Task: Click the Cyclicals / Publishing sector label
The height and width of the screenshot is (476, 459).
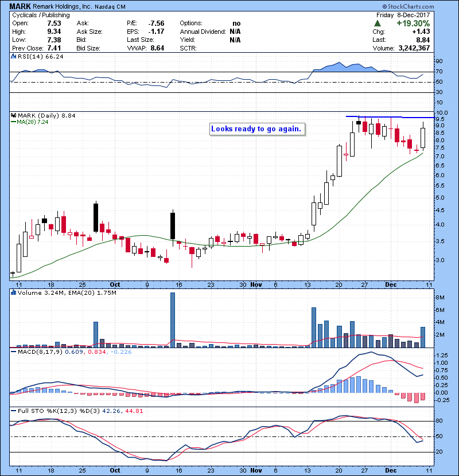Action: 41,15
